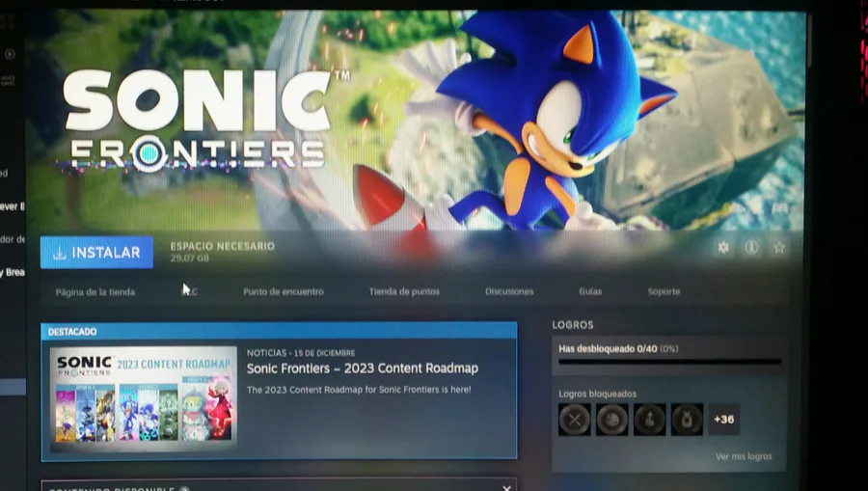Close the Contenido disponible panel with X

click(x=506, y=488)
